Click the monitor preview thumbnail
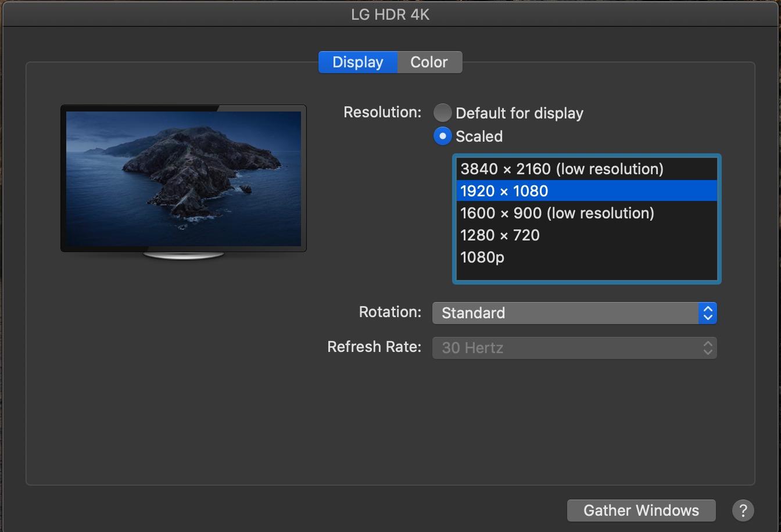 click(x=184, y=181)
